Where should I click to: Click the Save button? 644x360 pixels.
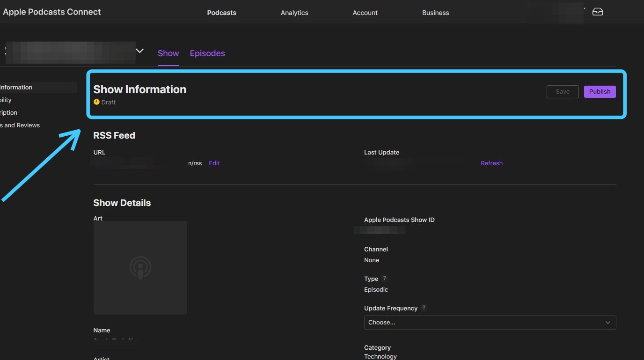[x=563, y=92]
